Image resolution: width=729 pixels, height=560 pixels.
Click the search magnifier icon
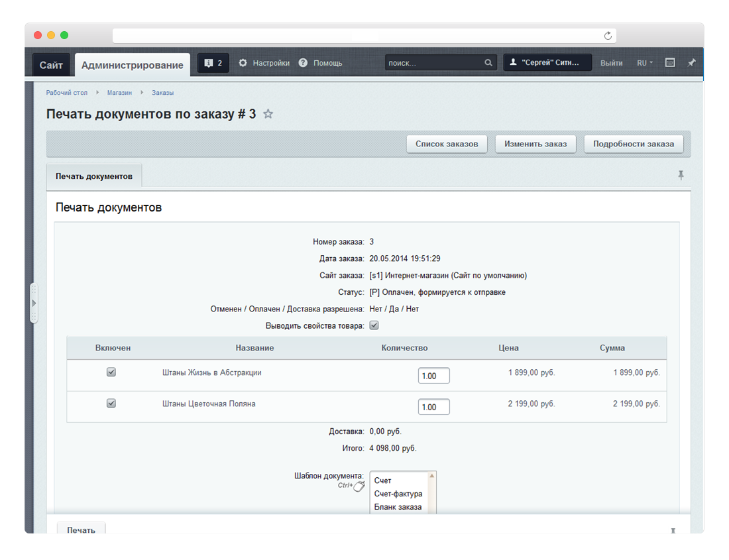click(488, 63)
